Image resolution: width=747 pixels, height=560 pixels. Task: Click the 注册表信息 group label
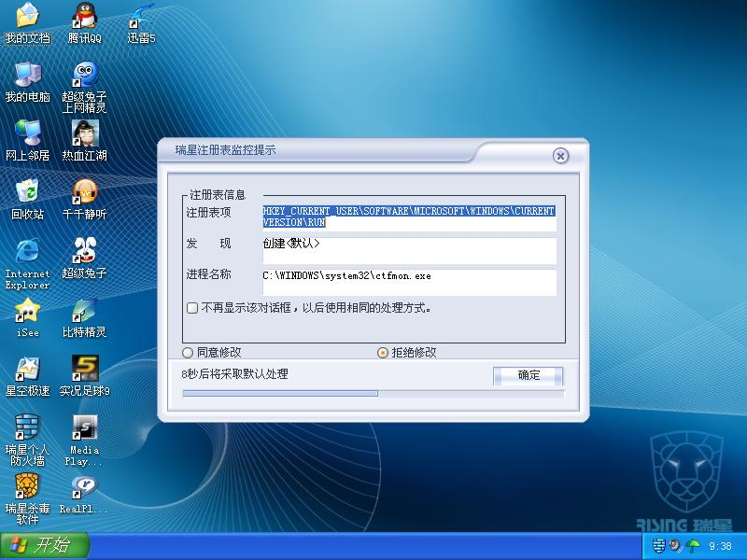tap(218, 195)
